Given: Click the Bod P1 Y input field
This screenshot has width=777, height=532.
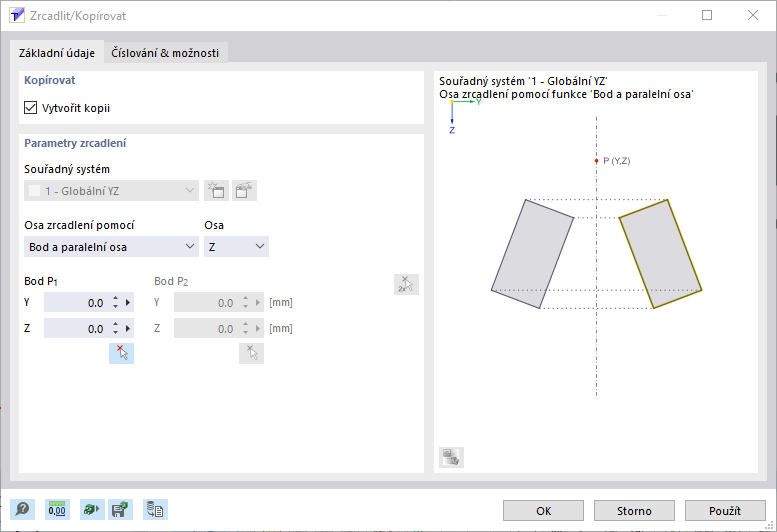Looking at the screenshot, I should pos(76,302).
